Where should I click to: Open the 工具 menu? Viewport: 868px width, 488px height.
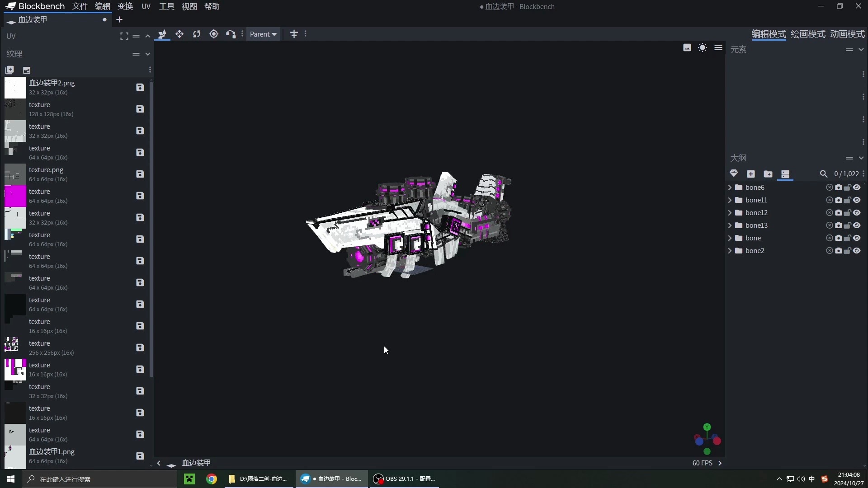[166, 6]
